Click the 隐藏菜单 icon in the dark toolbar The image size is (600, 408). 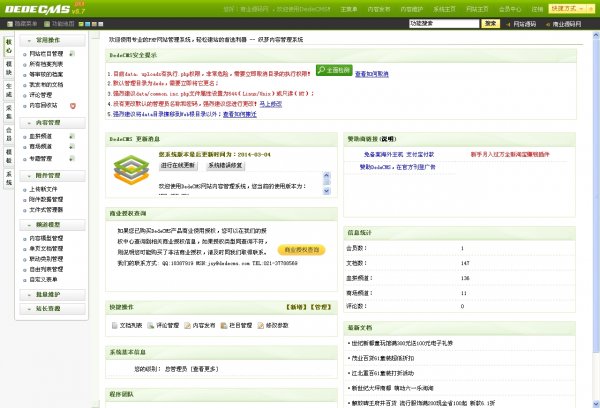10,24
